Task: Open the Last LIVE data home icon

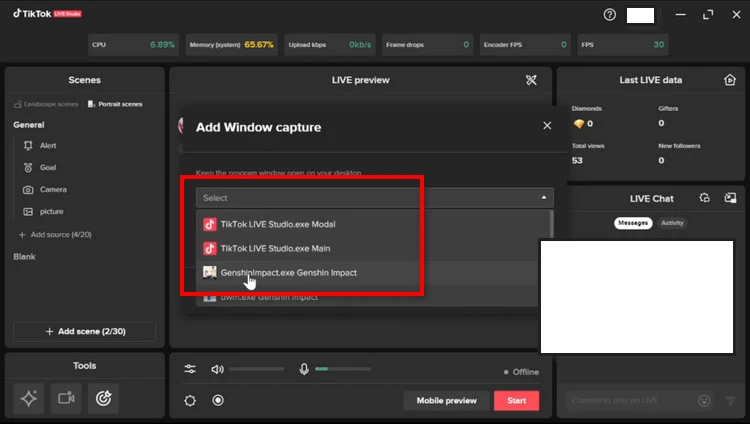Action: (729, 80)
